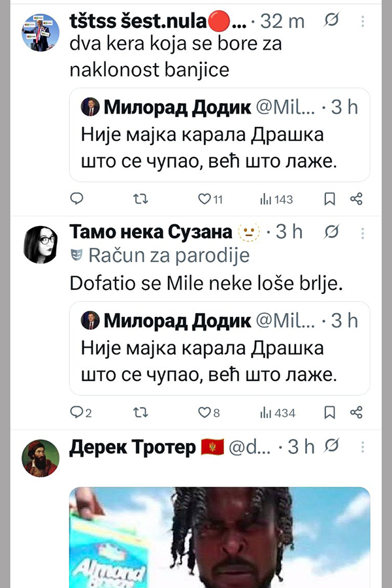This screenshot has width=392, height=588.
Task: Share the Тамо нека Сузана tweet
Action: [x=356, y=412]
